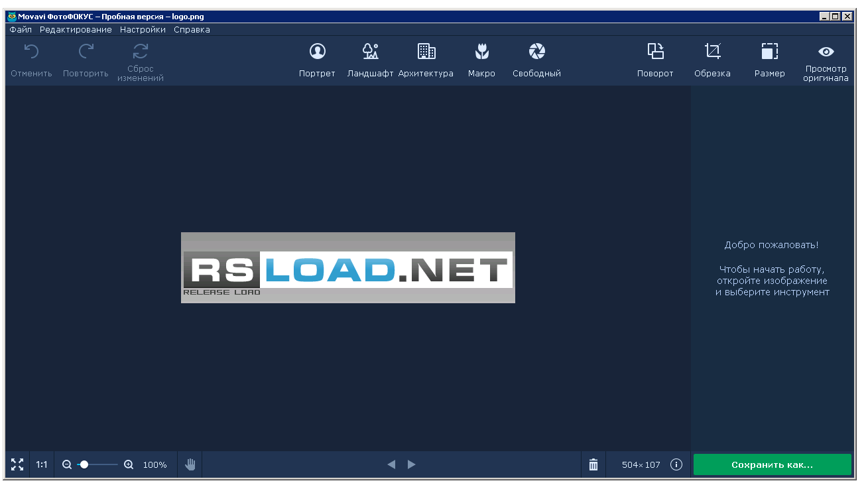Go to previous image arrow
This screenshot has height=491, width=868.
[391, 464]
